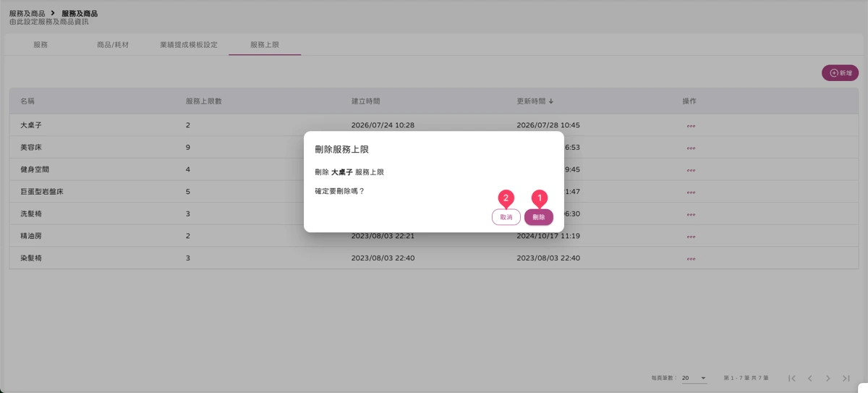
Task: Open the action menu for 大桌子 row
Action: (x=692, y=126)
